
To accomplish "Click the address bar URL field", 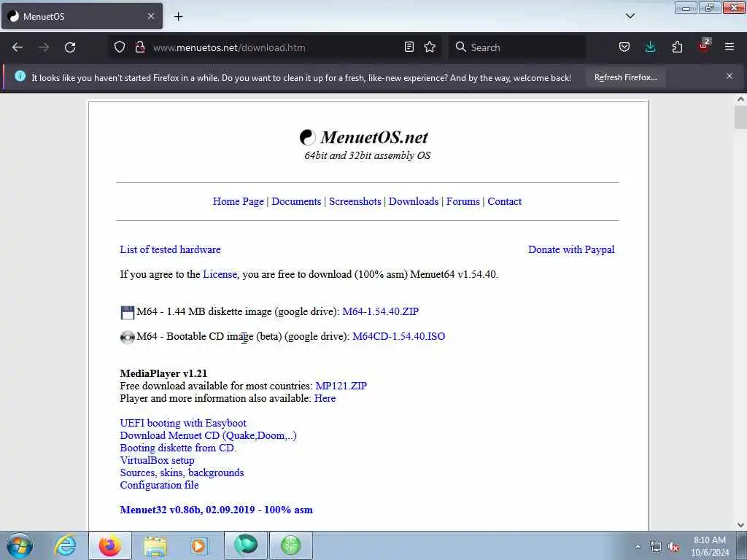I will point(276,47).
